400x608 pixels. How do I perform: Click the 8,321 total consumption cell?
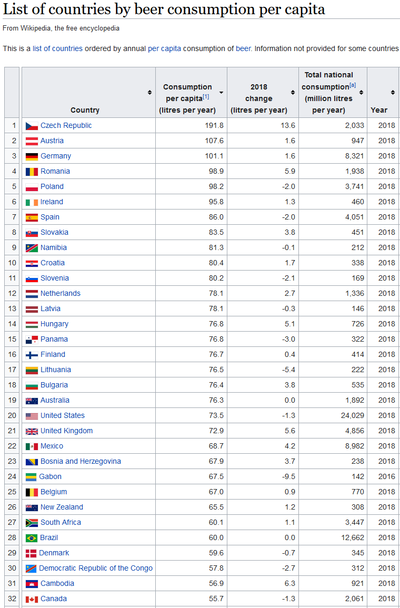pos(355,156)
